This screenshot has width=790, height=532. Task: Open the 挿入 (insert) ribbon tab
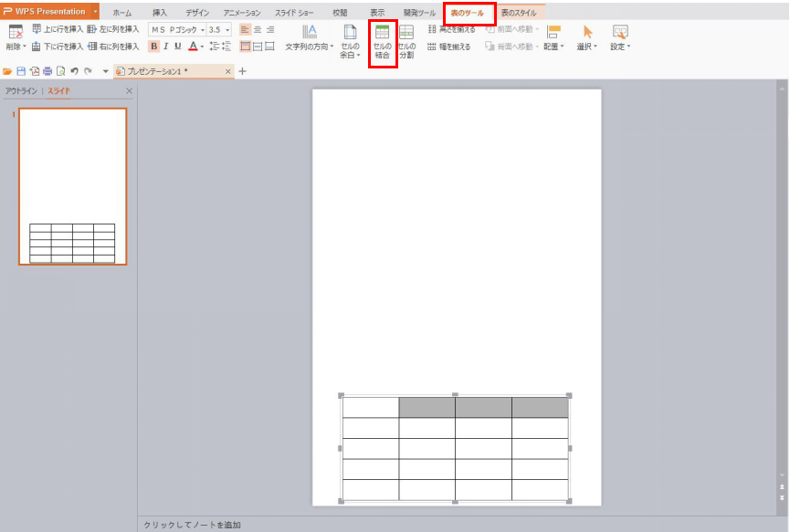coord(160,13)
